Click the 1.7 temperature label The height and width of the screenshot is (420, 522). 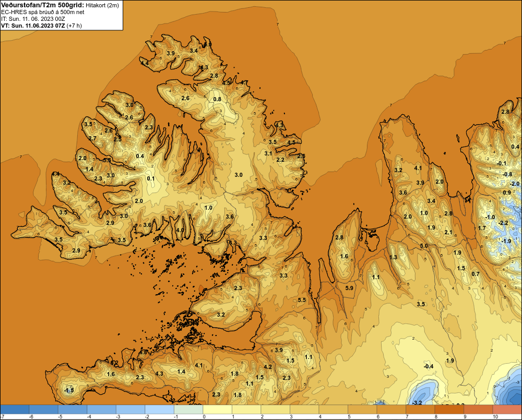482,228
